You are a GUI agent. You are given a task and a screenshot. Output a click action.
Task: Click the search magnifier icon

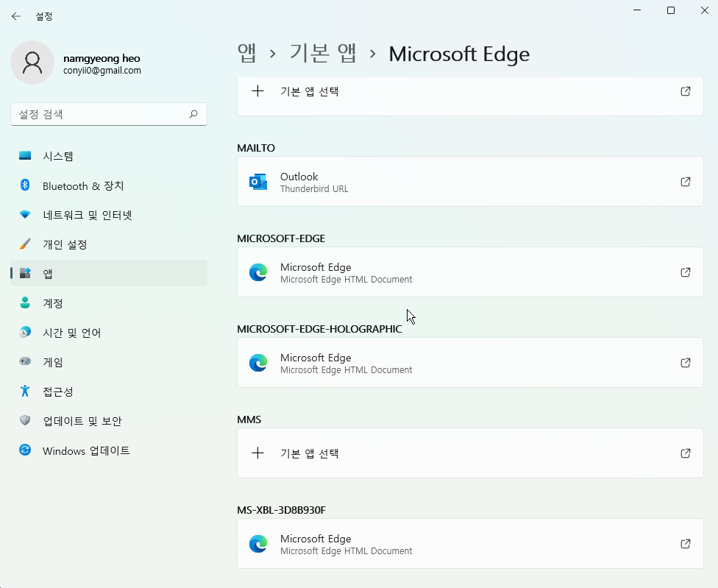(x=193, y=114)
